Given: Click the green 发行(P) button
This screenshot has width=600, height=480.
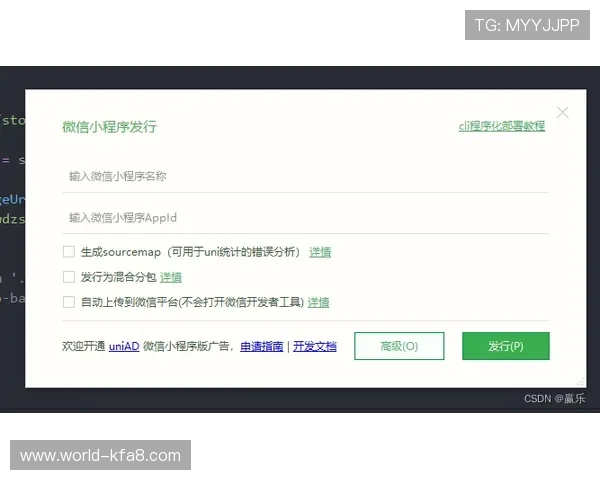Looking at the screenshot, I should coord(506,346).
